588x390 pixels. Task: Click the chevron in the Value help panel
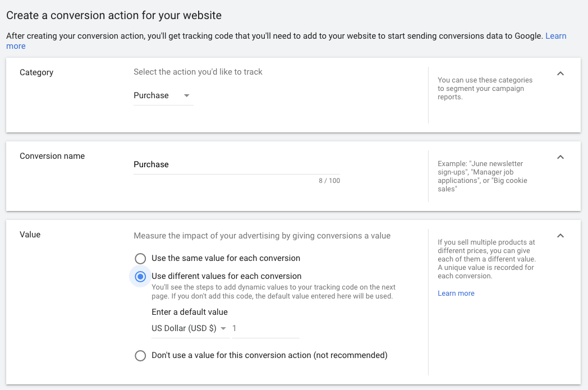click(x=560, y=236)
